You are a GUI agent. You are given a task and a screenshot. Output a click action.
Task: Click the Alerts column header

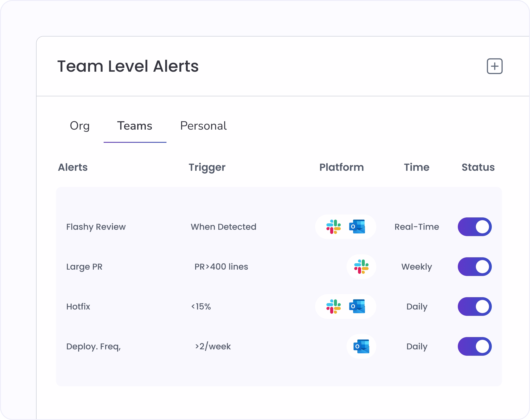[x=73, y=167]
